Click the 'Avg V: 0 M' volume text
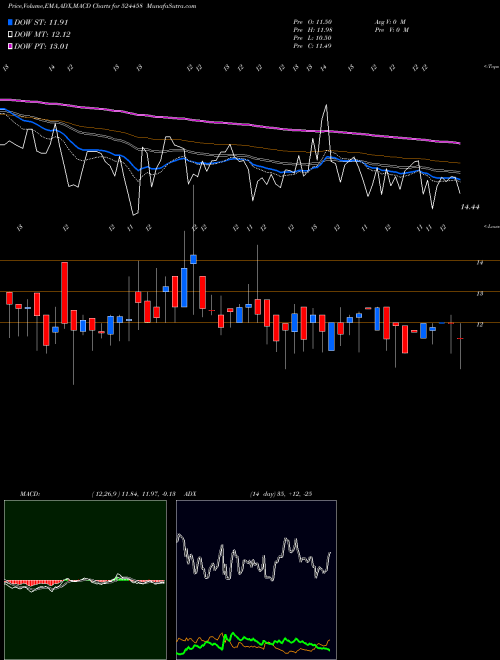Viewport: 500px width, 660px height. pyautogui.click(x=391, y=22)
